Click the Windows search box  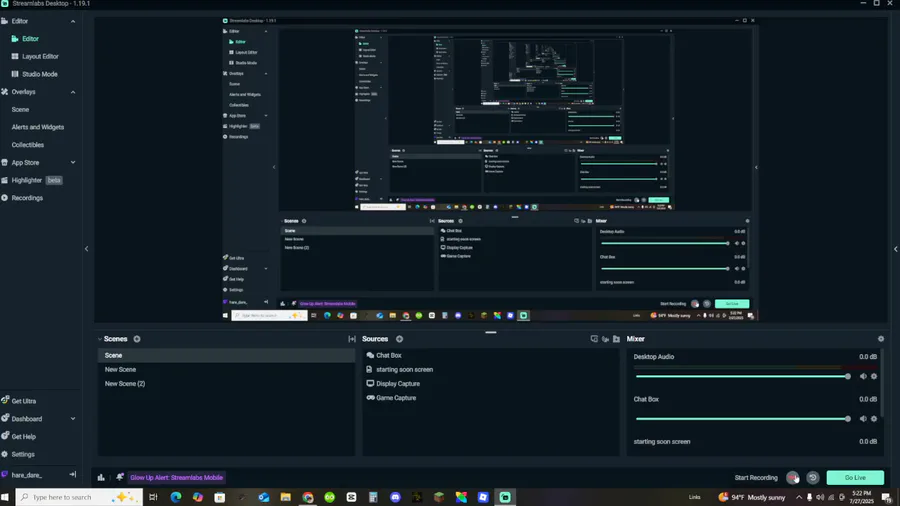(79, 497)
